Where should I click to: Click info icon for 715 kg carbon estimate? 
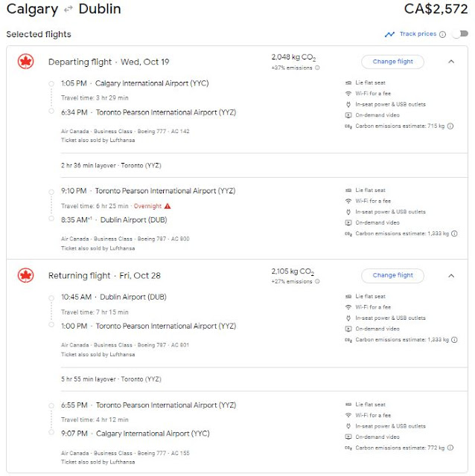coord(450,126)
